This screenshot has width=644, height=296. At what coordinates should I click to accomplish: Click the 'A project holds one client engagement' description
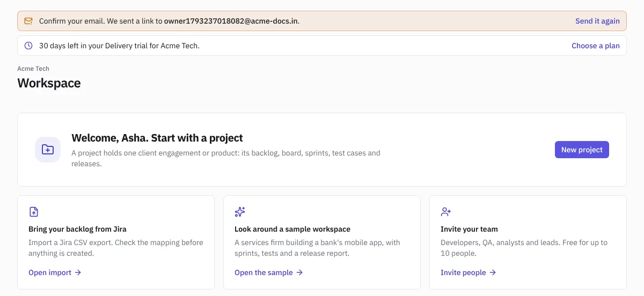(226, 158)
